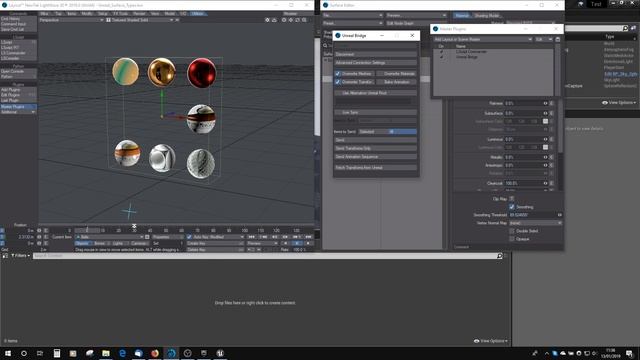
Task: Switch to Modify tab in Layout
Action: [x=87, y=13]
